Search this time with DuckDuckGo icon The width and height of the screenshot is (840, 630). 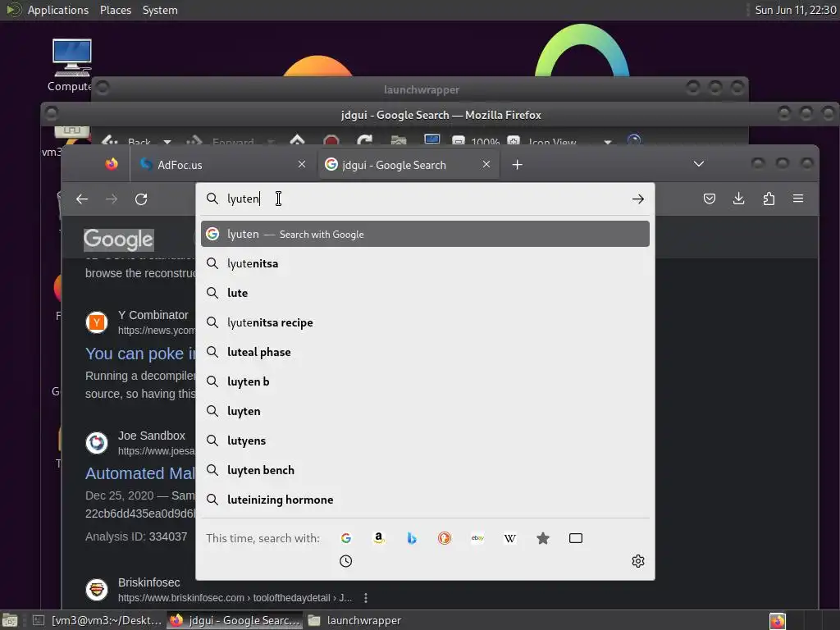(x=445, y=538)
